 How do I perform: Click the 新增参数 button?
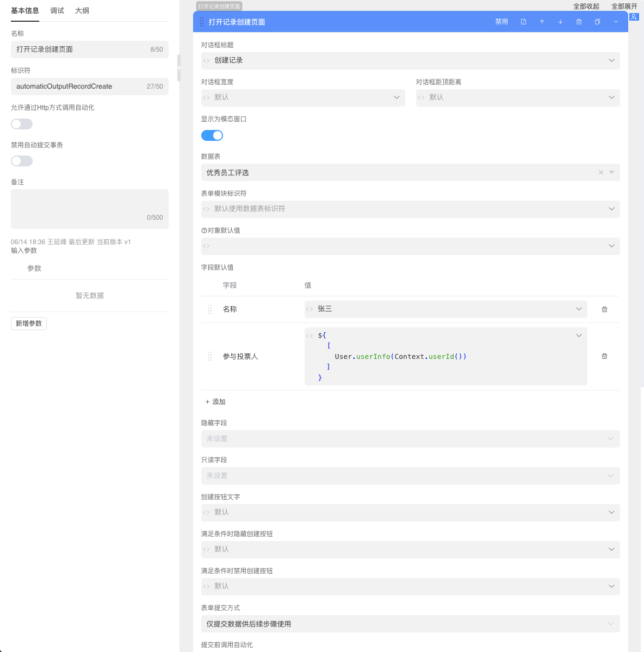tap(29, 324)
